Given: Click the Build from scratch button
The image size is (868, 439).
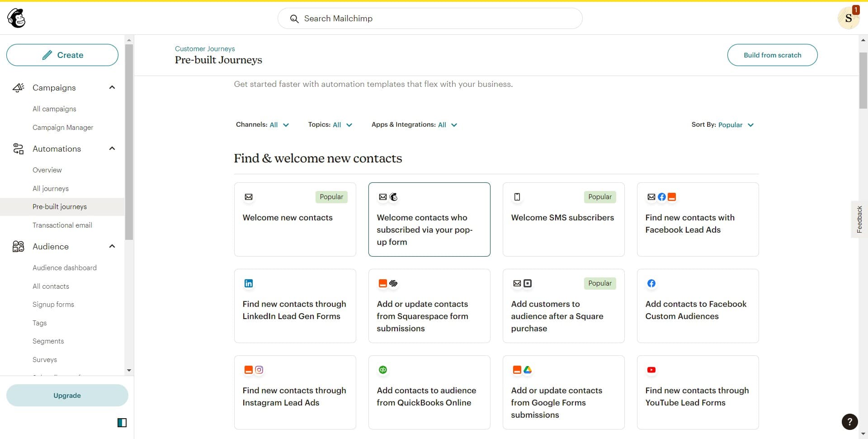Looking at the screenshot, I should point(772,55).
